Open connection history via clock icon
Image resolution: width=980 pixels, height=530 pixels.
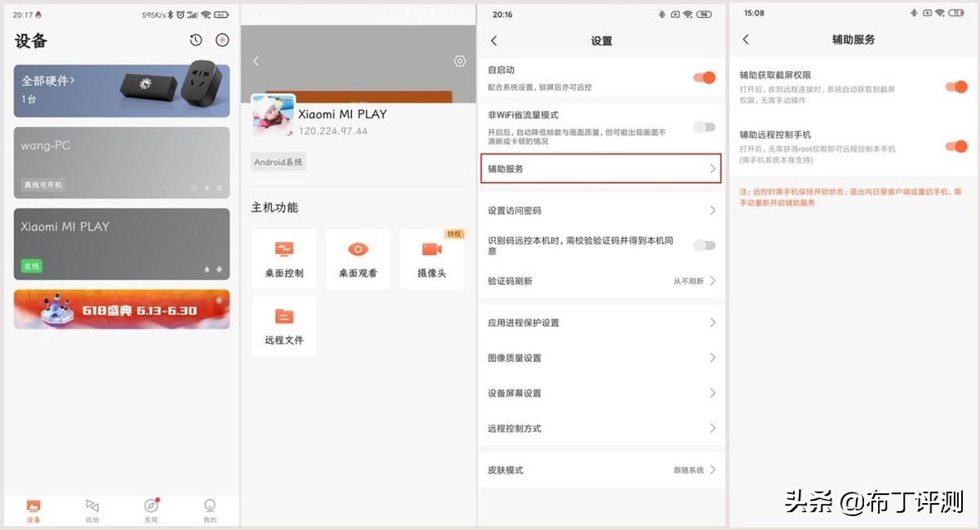point(194,39)
